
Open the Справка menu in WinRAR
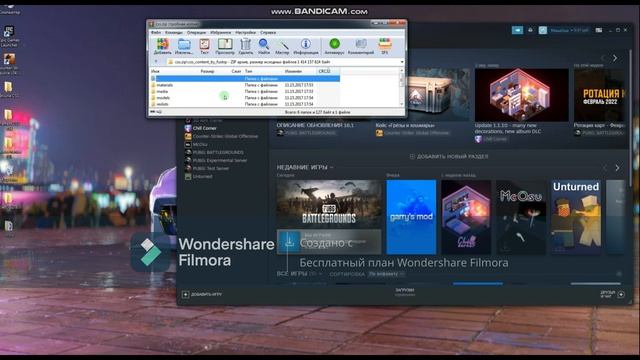(268, 32)
